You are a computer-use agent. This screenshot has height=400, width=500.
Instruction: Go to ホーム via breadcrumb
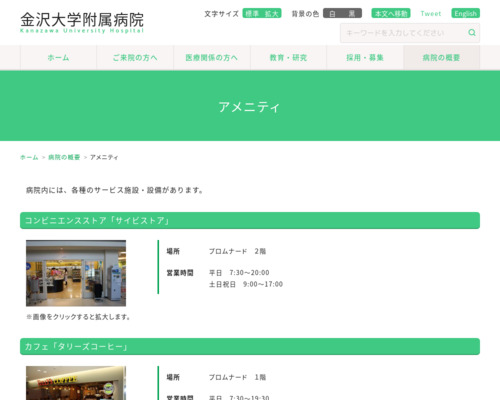tap(29, 157)
